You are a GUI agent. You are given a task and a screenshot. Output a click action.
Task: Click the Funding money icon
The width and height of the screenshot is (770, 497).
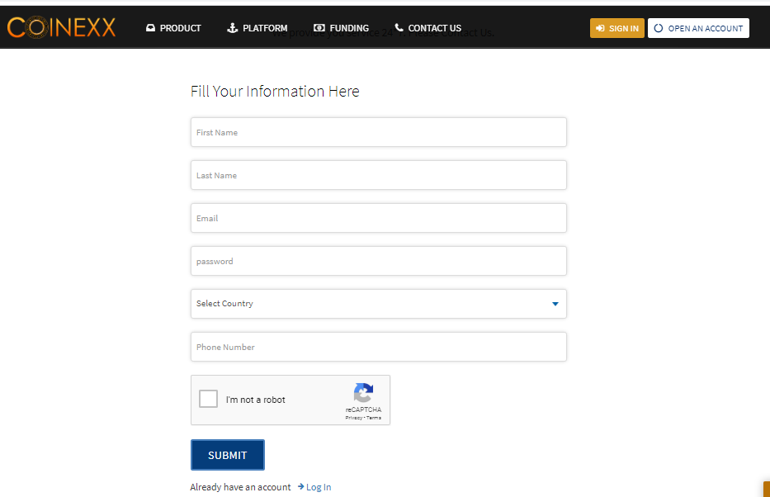[x=319, y=28]
